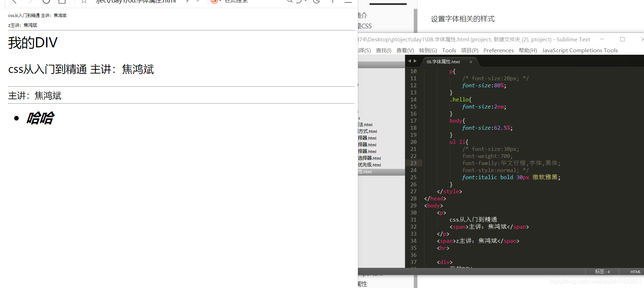This screenshot has width=644, height=288.
Task: Open 选择器.html in the sidebar
Action: tap(370, 158)
